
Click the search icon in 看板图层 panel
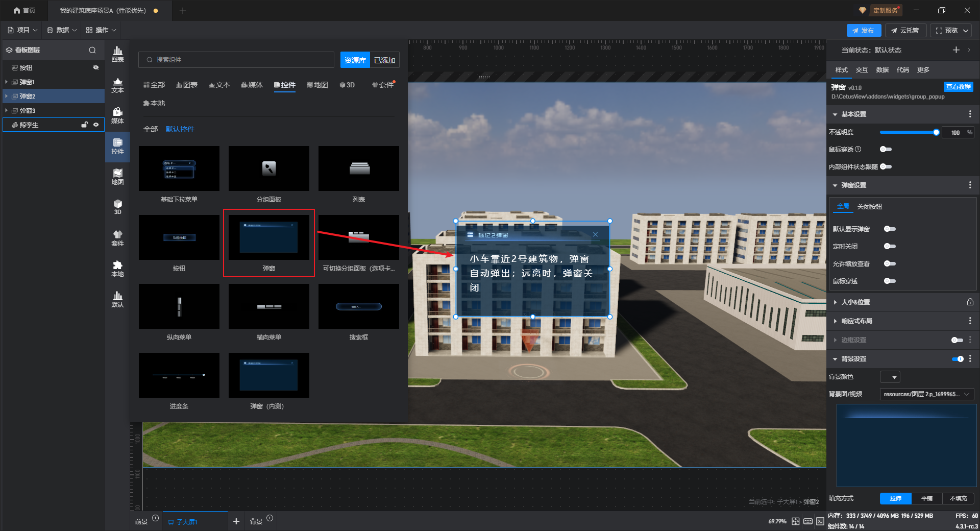tap(92, 50)
